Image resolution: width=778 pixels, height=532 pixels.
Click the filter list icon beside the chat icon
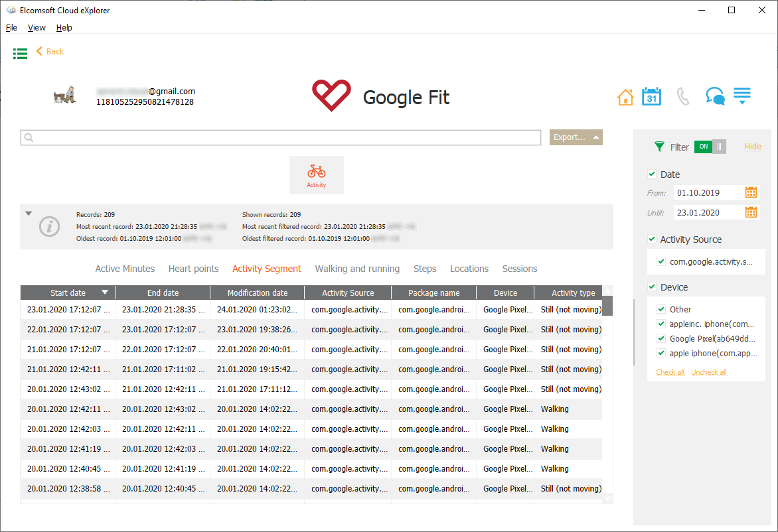point(742,96)
